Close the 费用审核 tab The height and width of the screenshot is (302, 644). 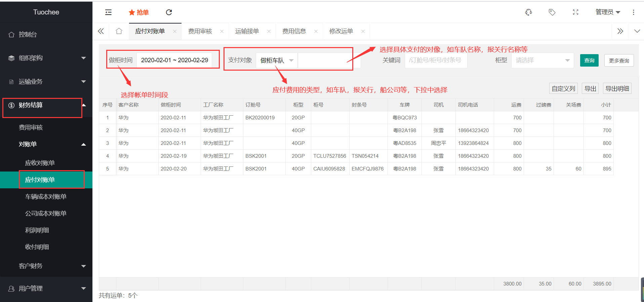[x=222, y=32]
